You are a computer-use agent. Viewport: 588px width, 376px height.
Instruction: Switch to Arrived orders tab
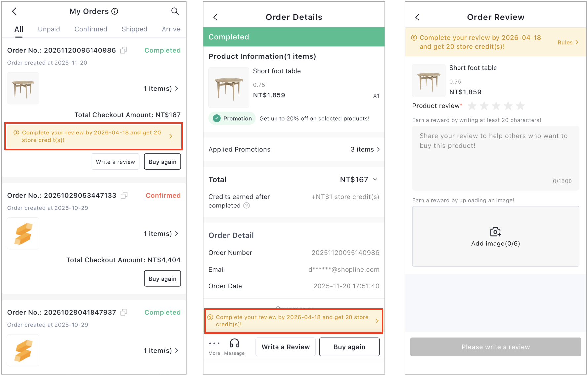tap(171, 29)
